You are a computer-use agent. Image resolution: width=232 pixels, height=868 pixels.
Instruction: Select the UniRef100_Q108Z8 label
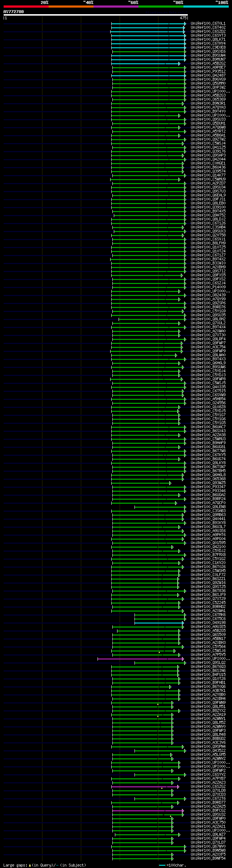pos(208,407)
